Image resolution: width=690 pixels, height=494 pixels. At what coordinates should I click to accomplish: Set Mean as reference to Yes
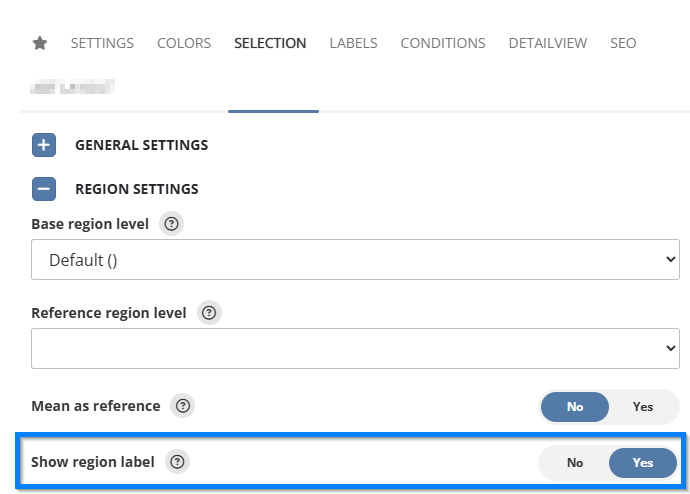pos(642,407)
